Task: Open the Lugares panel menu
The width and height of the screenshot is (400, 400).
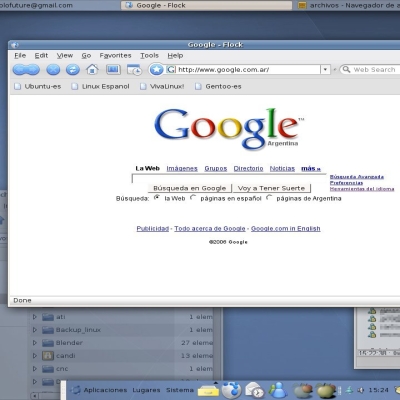Action: pyautogui.click(x=146, y=390)
